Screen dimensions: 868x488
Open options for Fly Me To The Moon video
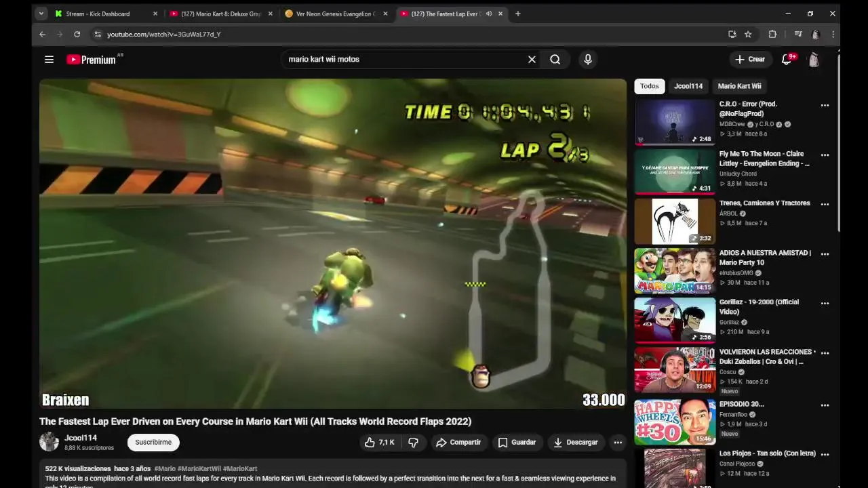coord(825,155)
